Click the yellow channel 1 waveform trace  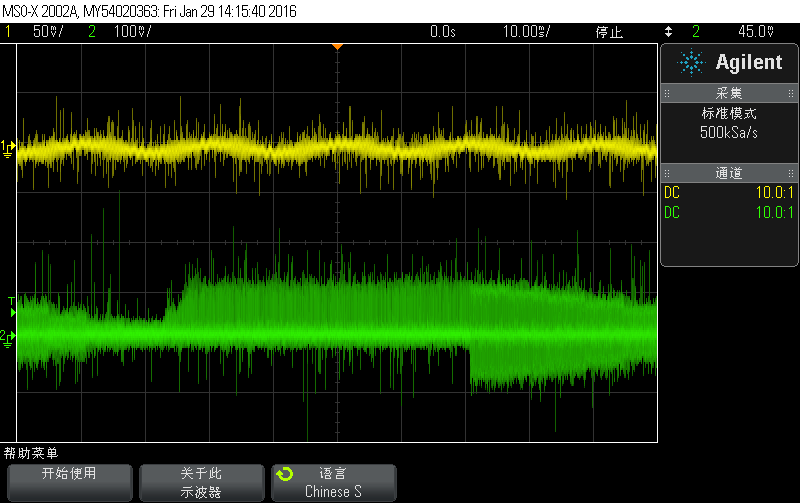(x=337, y=148)
